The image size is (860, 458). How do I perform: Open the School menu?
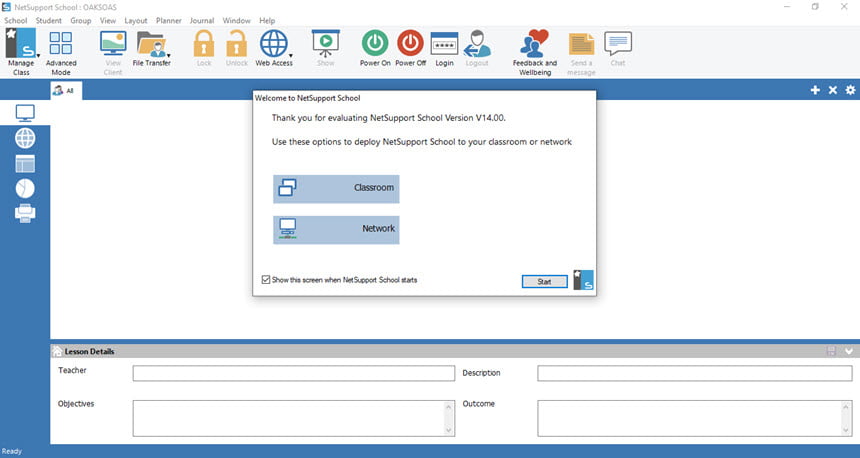[x=16, y=20]
